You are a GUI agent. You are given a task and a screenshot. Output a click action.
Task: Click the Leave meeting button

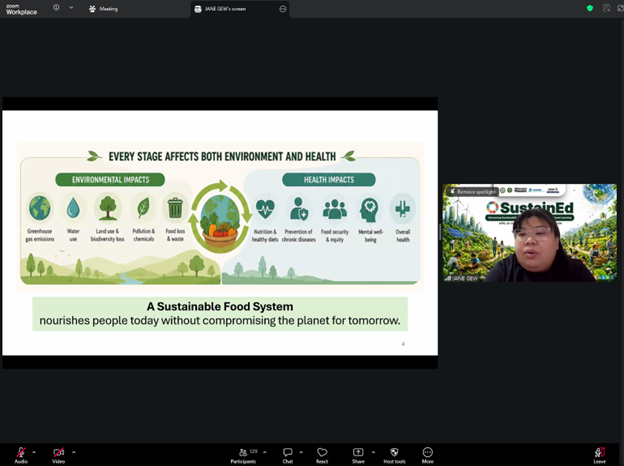coord(599,453)
